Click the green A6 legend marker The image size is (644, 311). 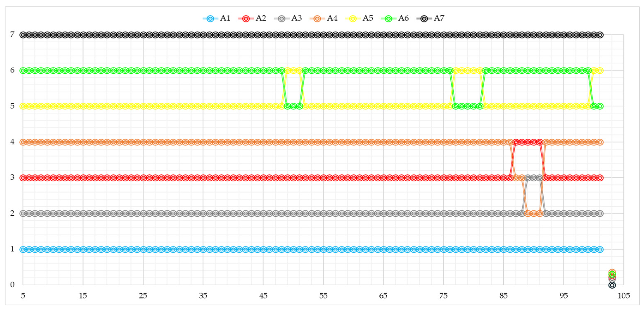click(388, 19)
